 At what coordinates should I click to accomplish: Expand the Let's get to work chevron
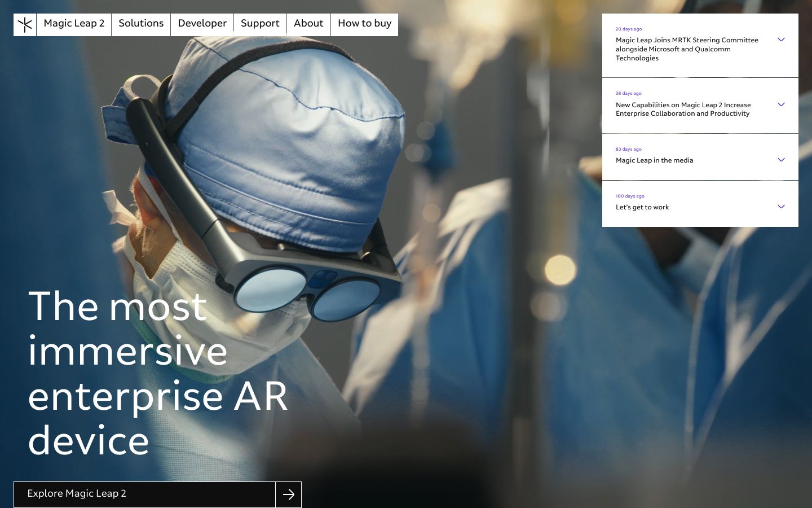point(781,207)
